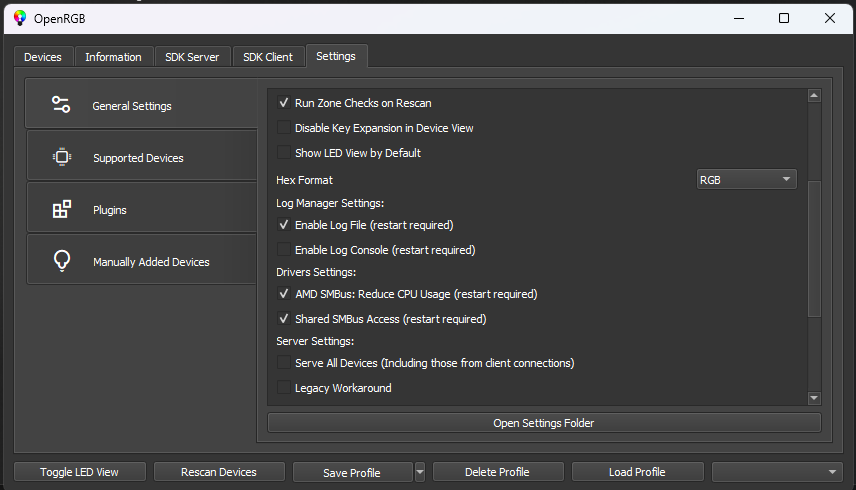
Task: Expand the Save Profile arrow menu
Action: [420, 472]
